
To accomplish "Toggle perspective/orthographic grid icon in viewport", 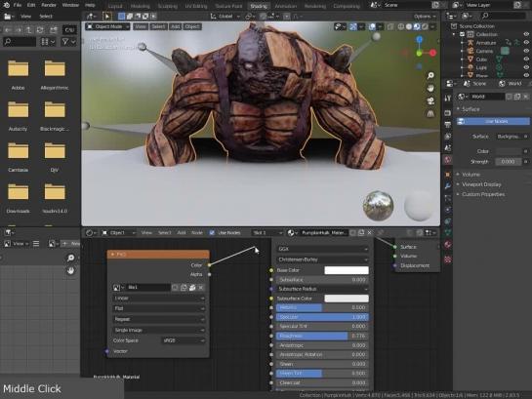I will (x=430, y=114).
